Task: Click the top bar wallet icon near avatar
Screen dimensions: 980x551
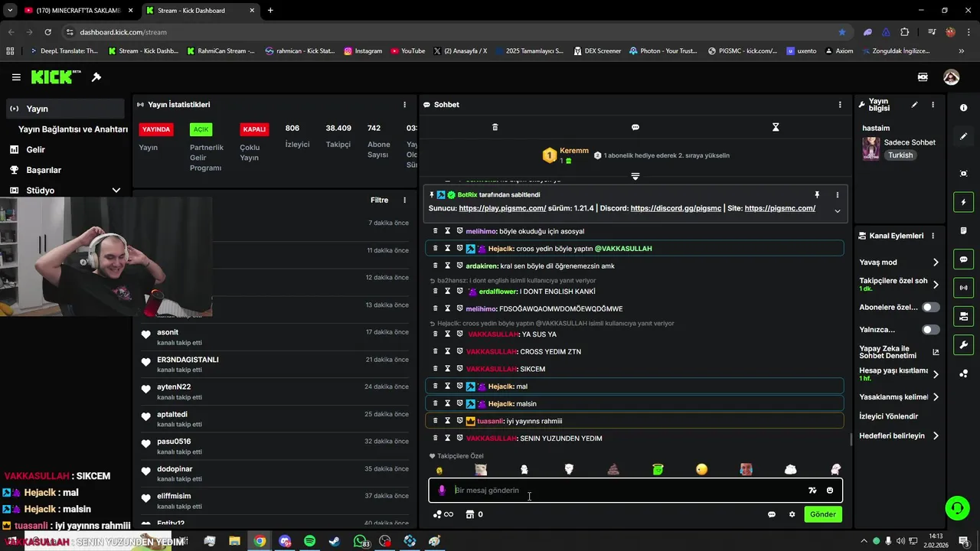Action: click(x=923, y=77)
